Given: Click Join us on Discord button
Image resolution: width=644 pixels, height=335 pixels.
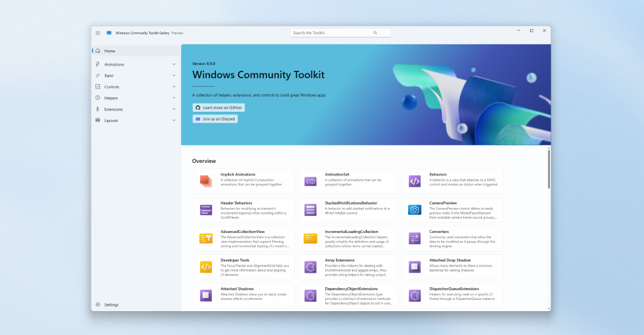Looking at the screenshot, I should 215,119.
